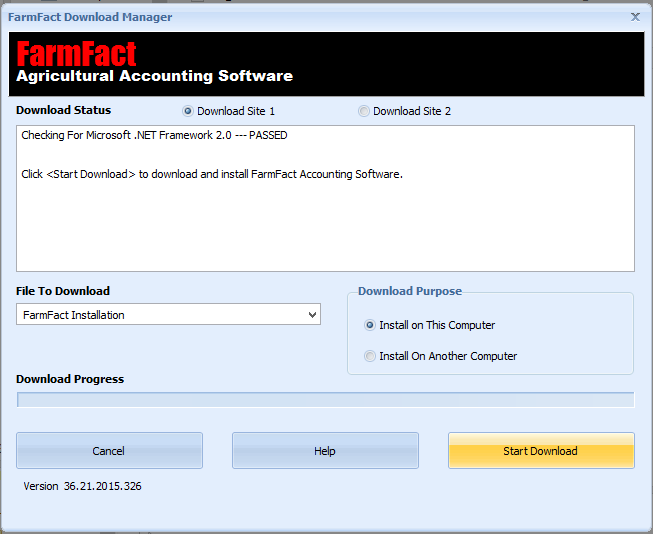Close the FarmFact Download Manager window
The width and height of the screenshot is (653, 534).
(635, 17)
